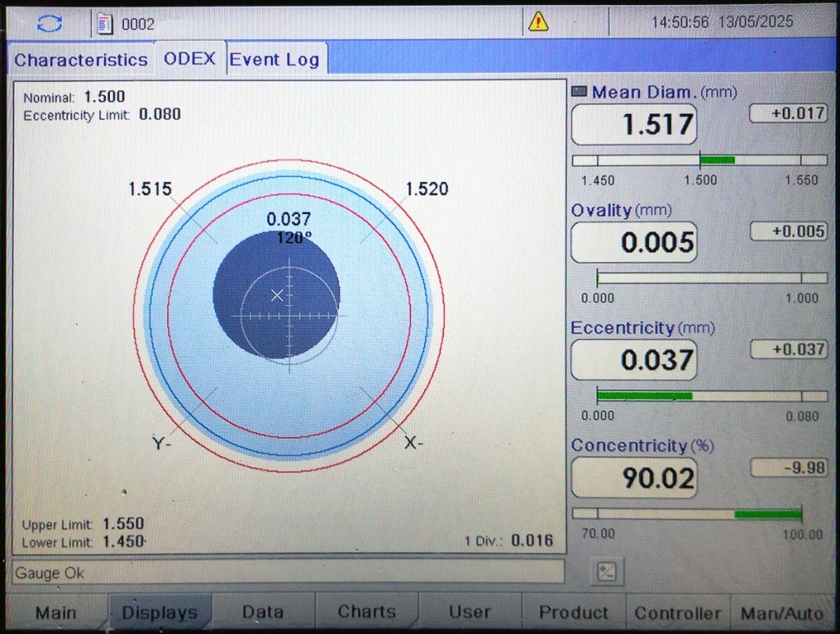Switch to the Characteristics tab

pos(80,59)
